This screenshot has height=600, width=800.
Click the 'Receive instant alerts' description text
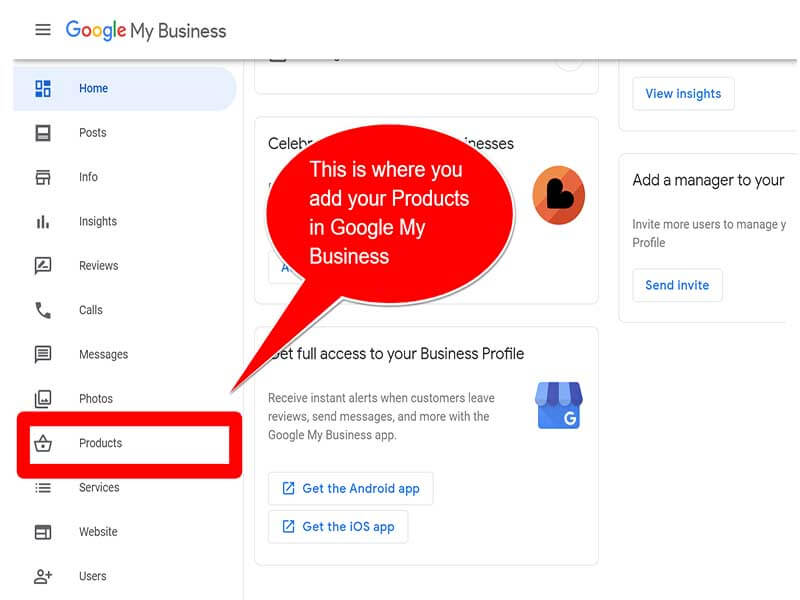coord(382,416)
